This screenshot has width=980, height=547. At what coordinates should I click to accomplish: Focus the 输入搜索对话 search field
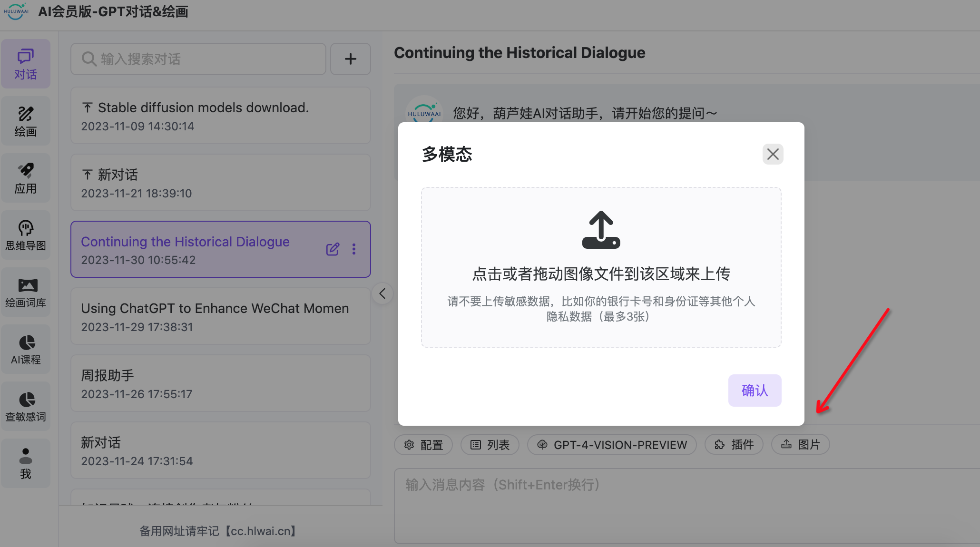[x=198, y=59]
